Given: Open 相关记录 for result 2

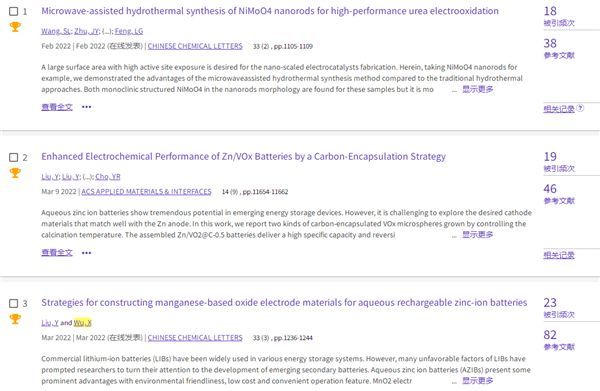Looking at the screenshot, I should point(559,255).
